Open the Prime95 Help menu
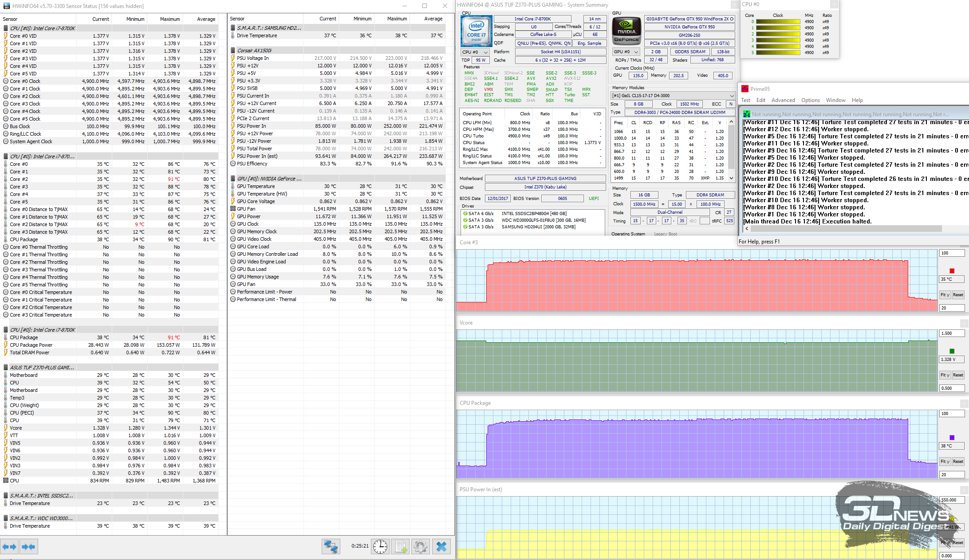The width and height of the screenshot is (969, 560). 857,100
